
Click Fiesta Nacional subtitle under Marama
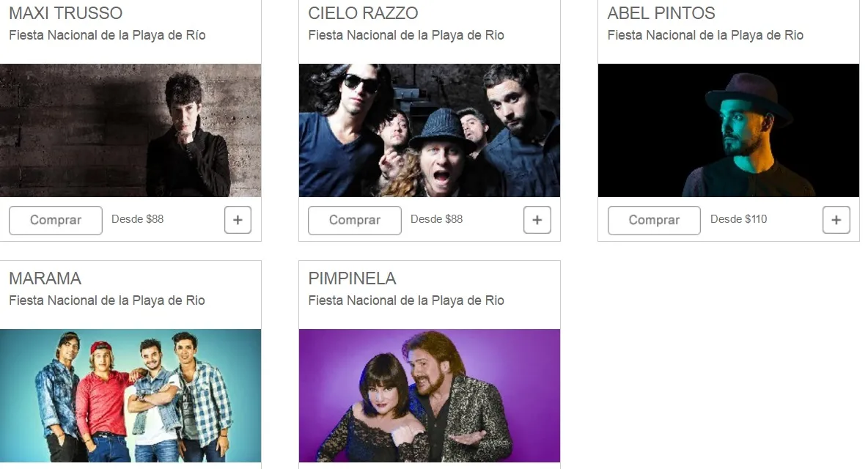107,300
